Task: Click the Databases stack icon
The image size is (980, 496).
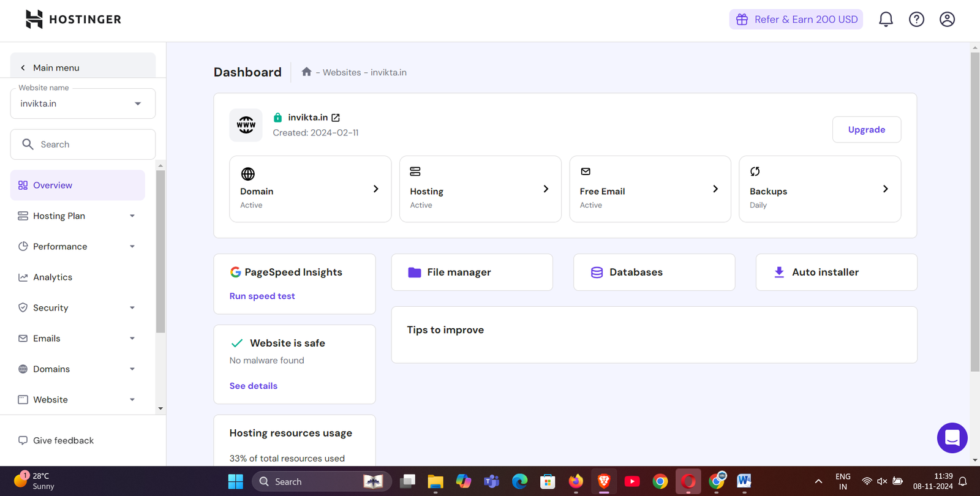Action: (x=597, y=272)
